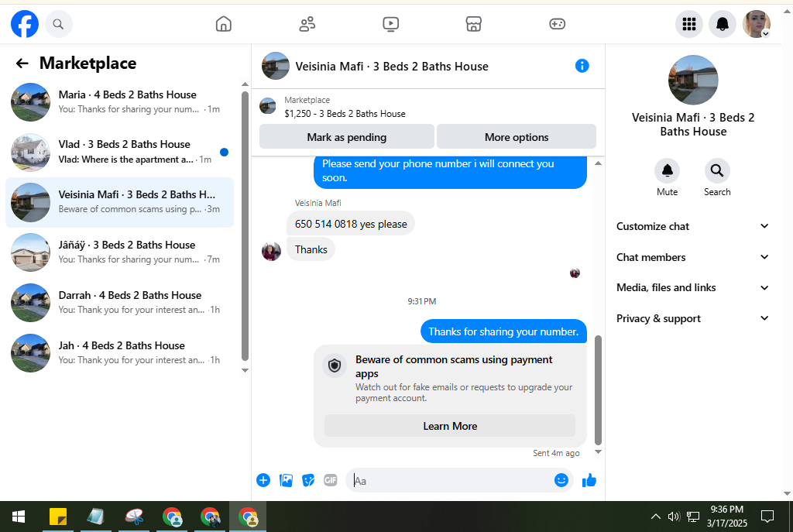Click conversation list scrollbar down arrow
793x532 pixels.
point(245,371)
